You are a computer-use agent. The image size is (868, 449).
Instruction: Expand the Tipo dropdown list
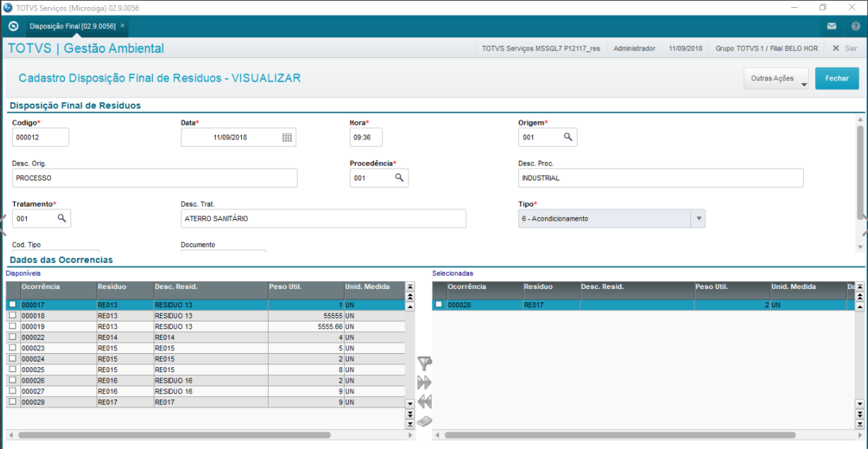[699, 219]
